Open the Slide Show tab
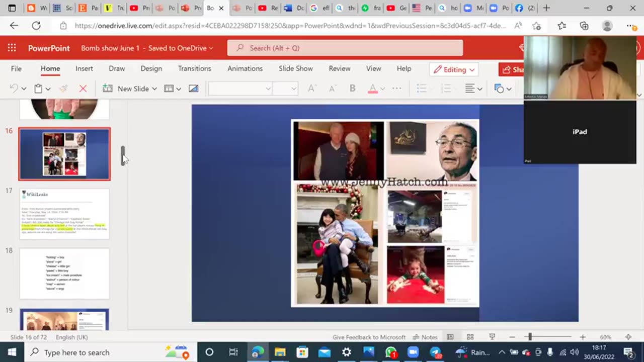 pos(296,68)
